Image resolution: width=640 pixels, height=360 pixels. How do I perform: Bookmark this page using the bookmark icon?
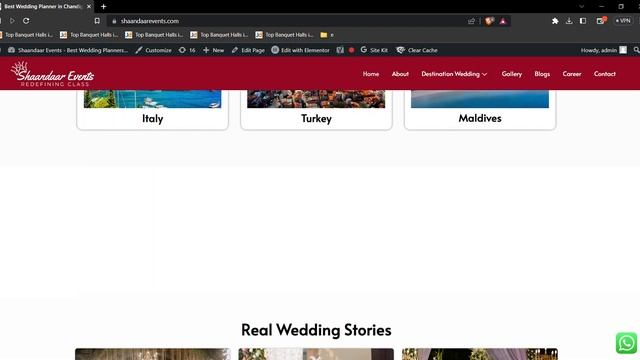[x=97, y=21]
